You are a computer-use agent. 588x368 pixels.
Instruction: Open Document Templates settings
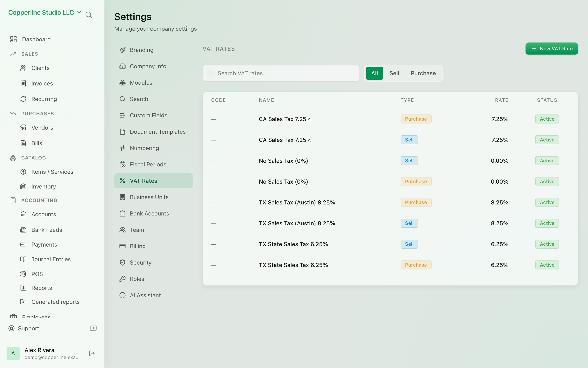153,132
